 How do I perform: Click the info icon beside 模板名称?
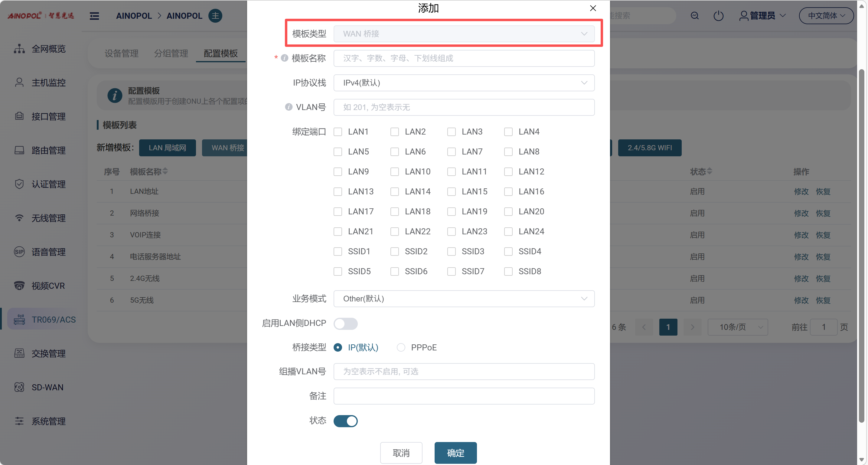click(284, 58)
